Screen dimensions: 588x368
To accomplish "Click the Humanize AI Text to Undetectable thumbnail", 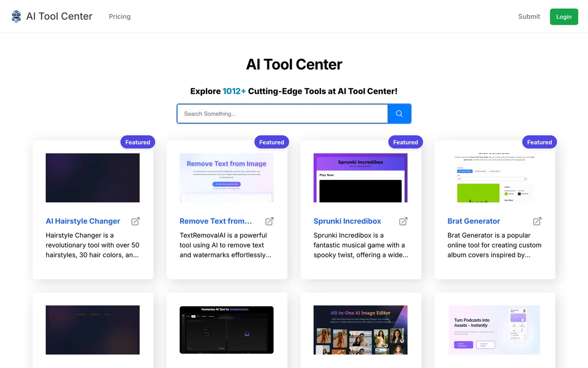I will coord(226,330).
